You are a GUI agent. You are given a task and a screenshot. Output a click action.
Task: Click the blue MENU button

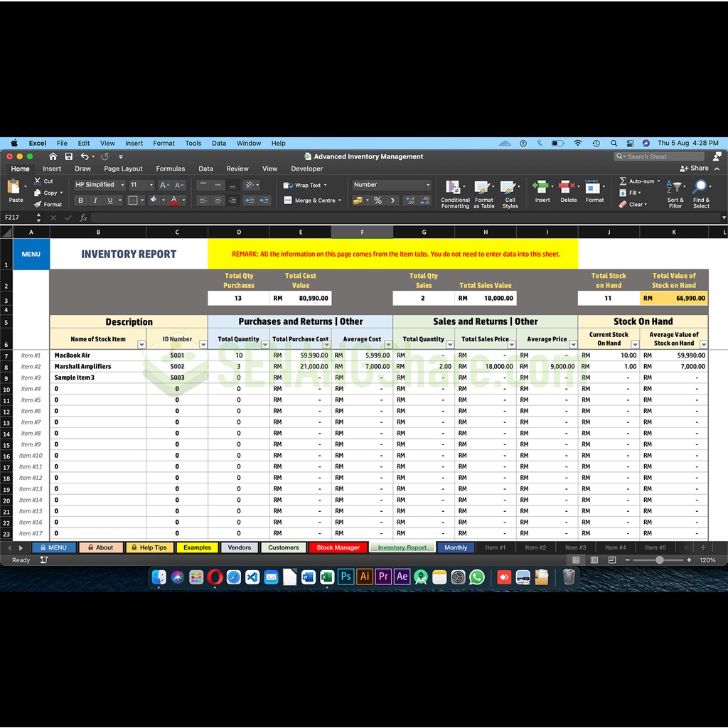[x=31, y=254]
